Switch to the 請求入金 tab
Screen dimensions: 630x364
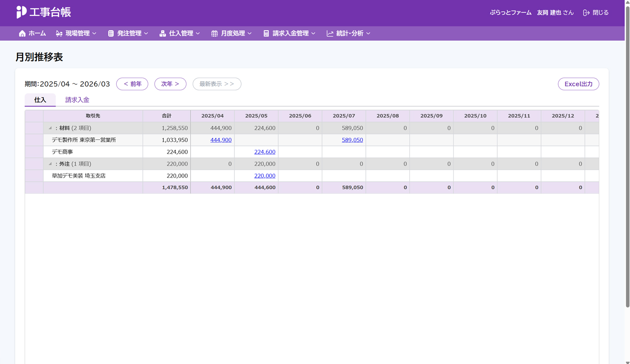[x=77, y=100]
